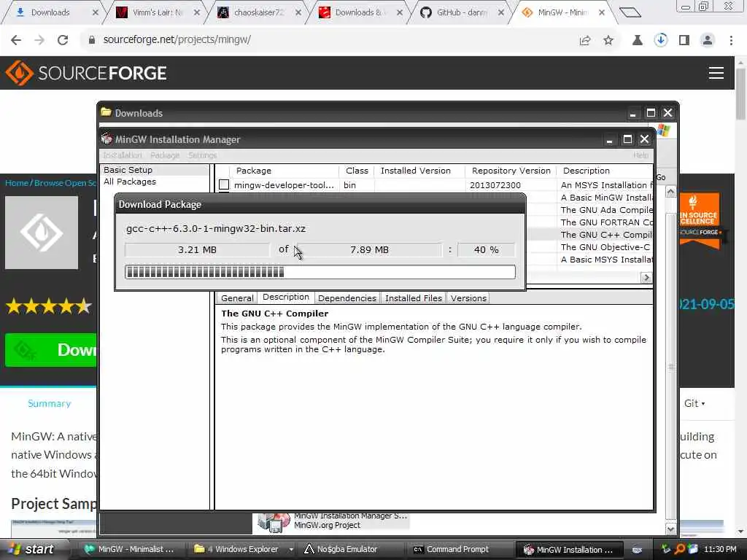Click the 40 % progress value
Image resolution: width=747 pixels, height=560 pixels.
click(x=486, y=250)
